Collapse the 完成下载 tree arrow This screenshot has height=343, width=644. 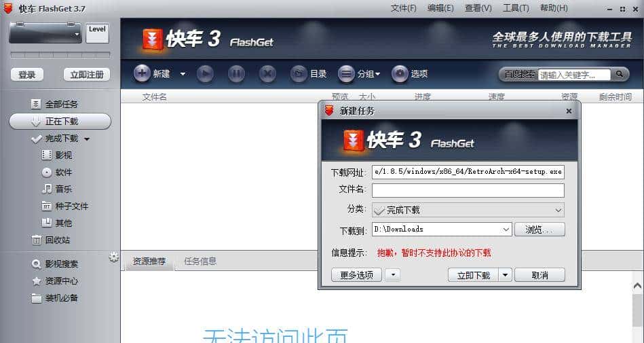[87, 139]
